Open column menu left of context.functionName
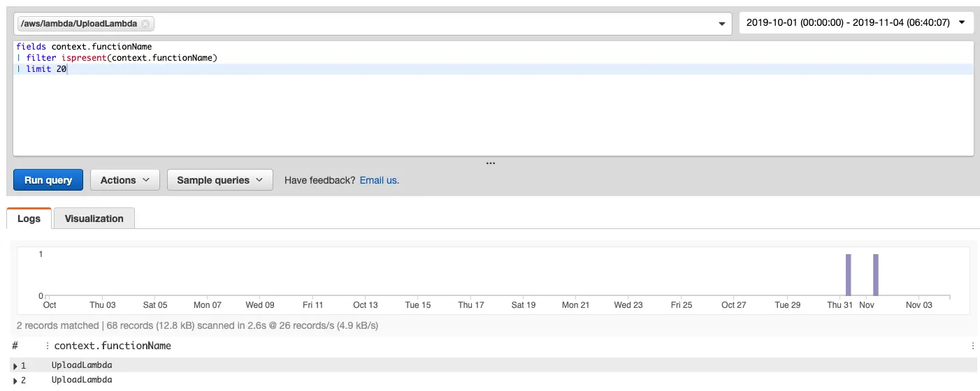The image size is (980, 391). click(x=48, y=346)
